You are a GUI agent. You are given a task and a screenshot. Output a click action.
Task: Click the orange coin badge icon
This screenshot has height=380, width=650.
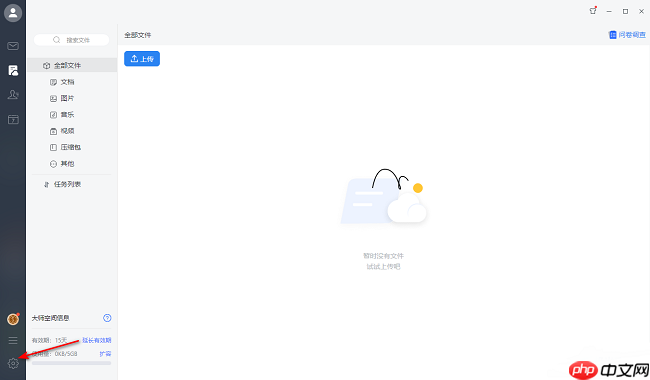tap(13, 319)
